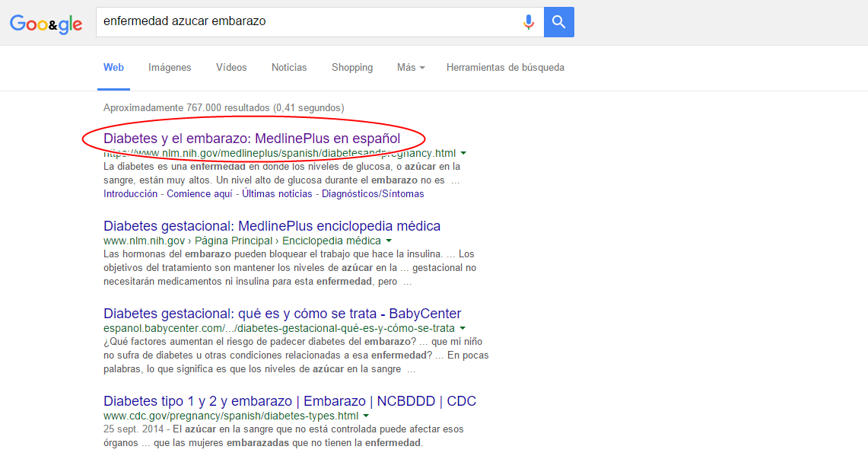Screen dimensions: 868x456
Task: Click snippet starting '¿Qué factores aumentan el riesgo'
Action: point(296,356)
